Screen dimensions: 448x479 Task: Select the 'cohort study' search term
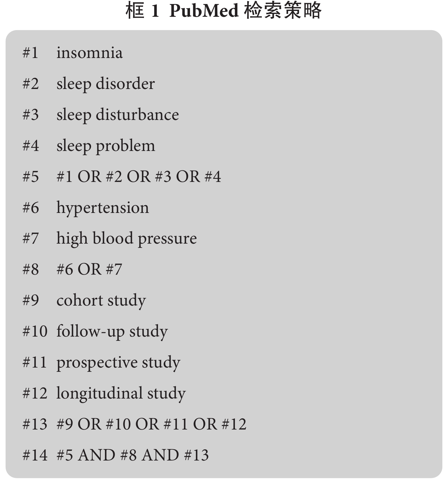click(101, 301)
